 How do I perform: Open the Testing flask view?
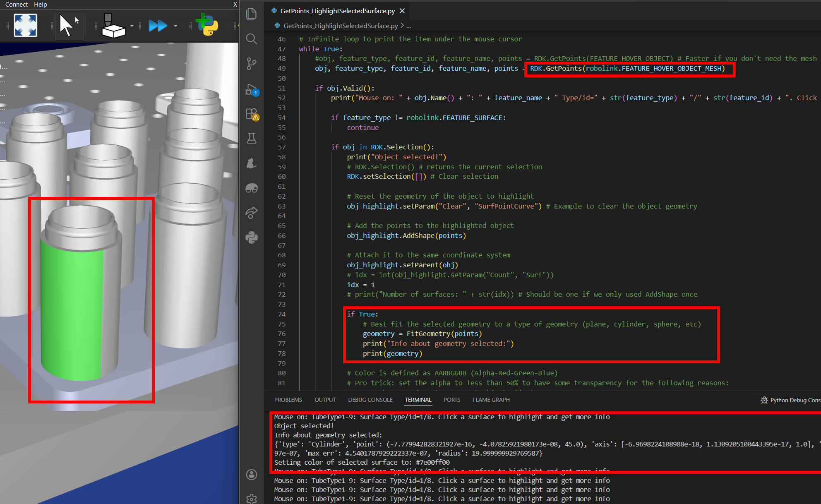(x=252, y=138)
